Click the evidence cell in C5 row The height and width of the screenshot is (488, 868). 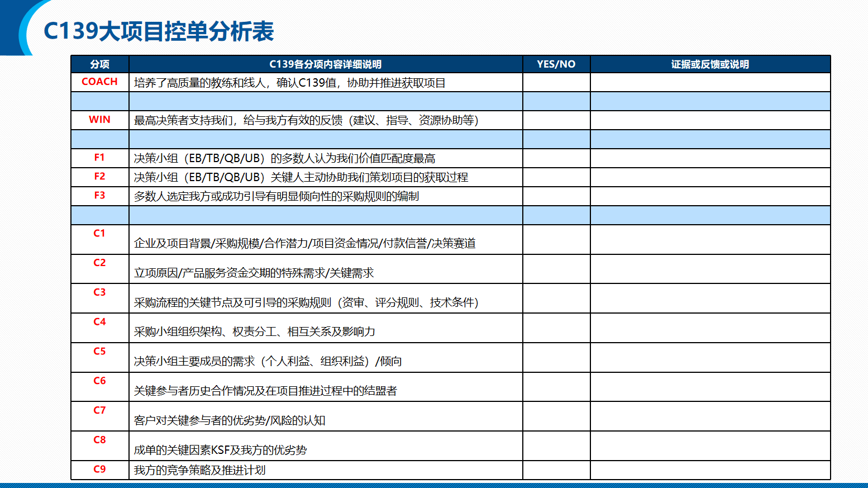coord(710,358)
